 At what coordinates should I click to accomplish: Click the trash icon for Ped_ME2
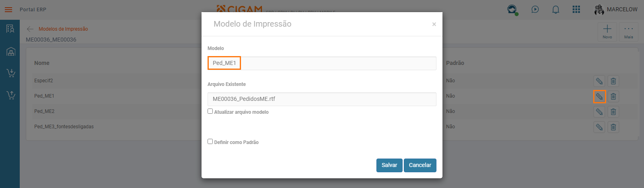tap(613, 112)
